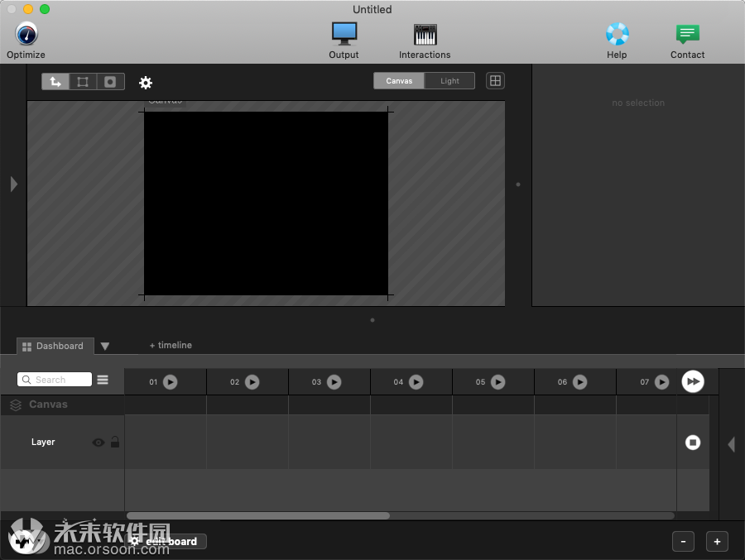Play column 05

[498, 382]
